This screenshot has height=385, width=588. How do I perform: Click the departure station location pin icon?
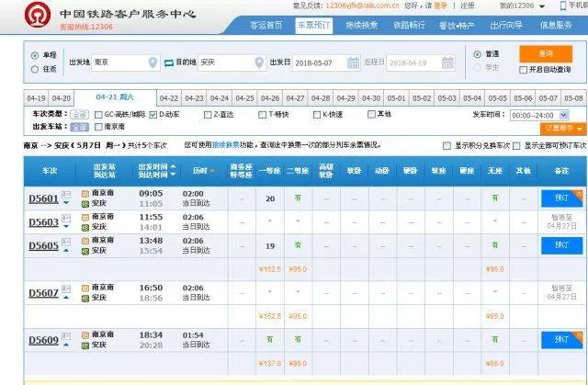click(153, 62)
